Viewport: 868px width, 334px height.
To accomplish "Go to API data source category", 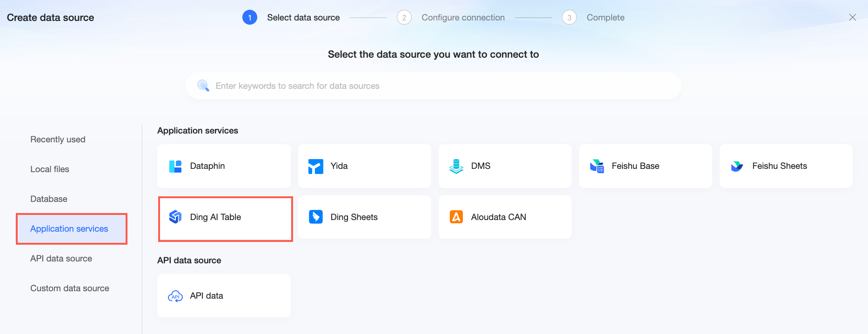I will click(61, 259).
